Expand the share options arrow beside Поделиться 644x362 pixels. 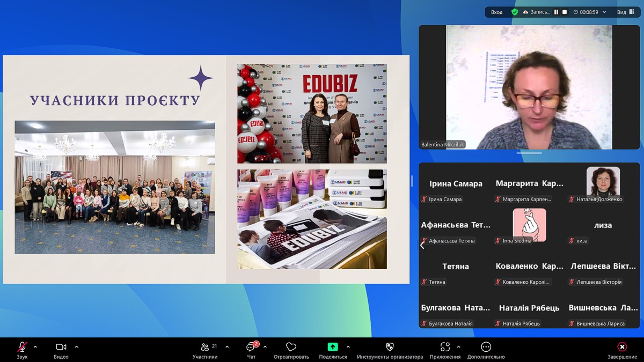point(348,347)
